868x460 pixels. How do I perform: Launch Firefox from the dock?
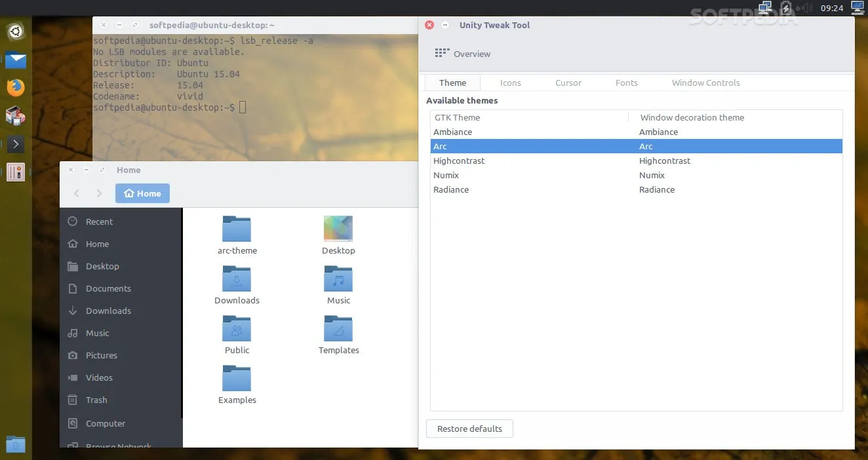click(x=16, y=87)
